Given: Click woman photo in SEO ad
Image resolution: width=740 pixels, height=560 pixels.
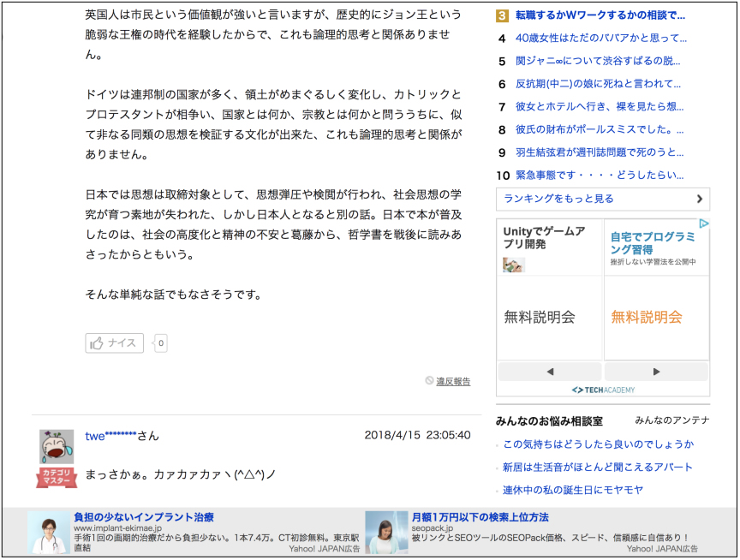Looking at the screenshot, I should (x=386, y=532).
